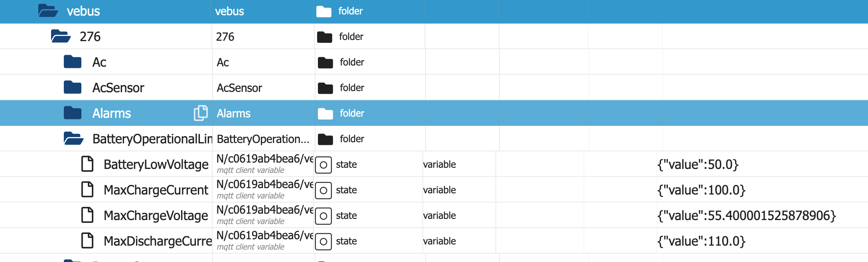
Task: Click the copy icon on Alarms row
Action: pyautogui.click(x=201, y=113)
